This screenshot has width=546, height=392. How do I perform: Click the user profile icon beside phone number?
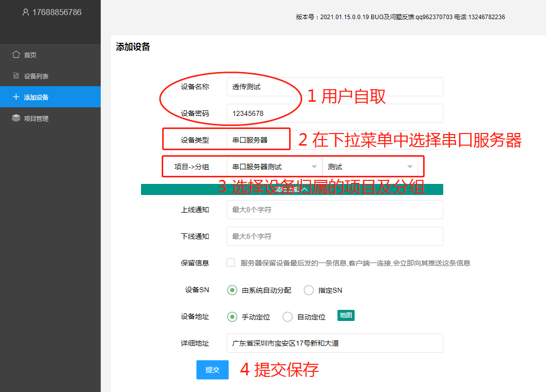point(26,12)
